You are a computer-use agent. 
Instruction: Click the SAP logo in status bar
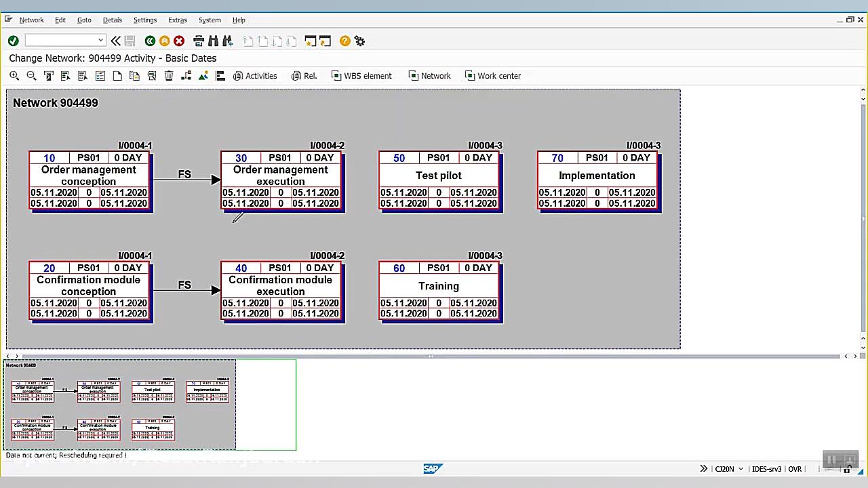pos(432,468)
